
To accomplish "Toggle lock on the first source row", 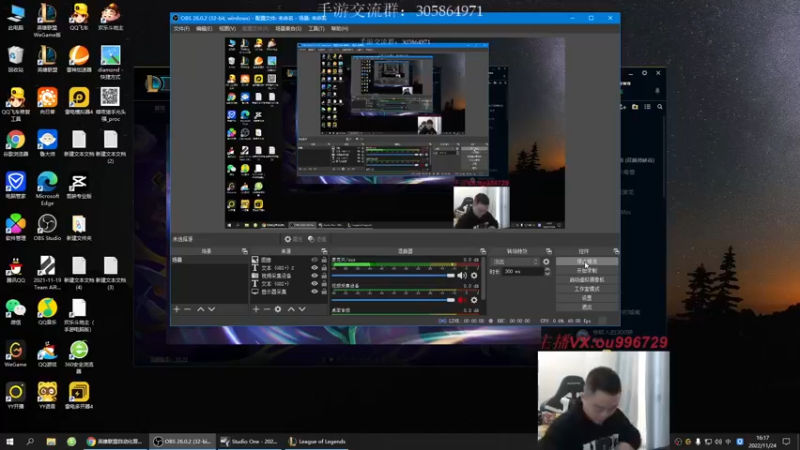I will pos(324,260).
